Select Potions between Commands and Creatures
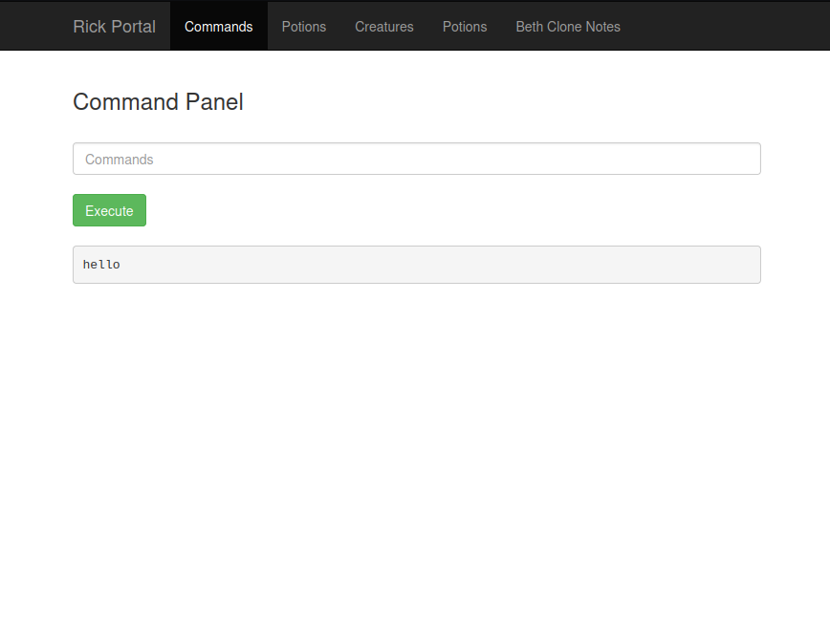Screen dimensions: 830x644 coord(303,26)
